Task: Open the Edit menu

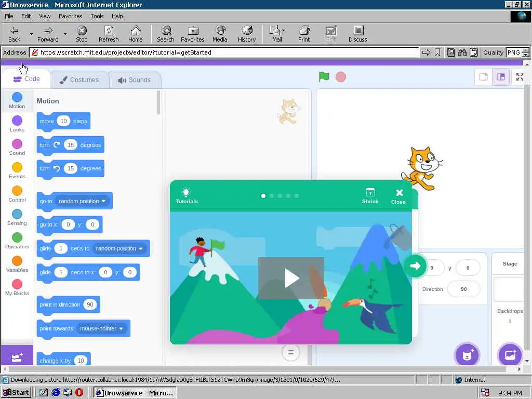Action: [x=26, y=16]
